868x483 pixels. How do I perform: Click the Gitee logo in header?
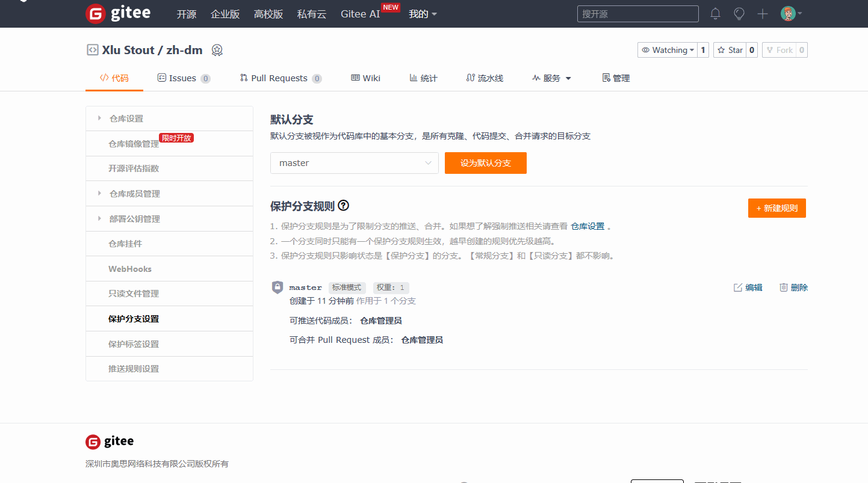(x=118, y=13)
